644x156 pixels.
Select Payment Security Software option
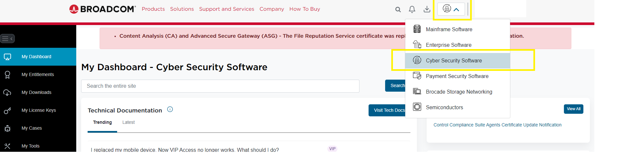457,76
